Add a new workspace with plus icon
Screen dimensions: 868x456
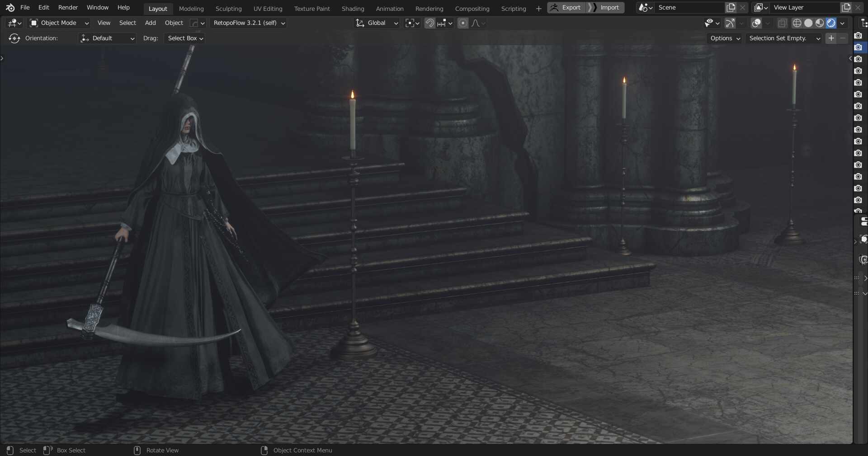538,9
